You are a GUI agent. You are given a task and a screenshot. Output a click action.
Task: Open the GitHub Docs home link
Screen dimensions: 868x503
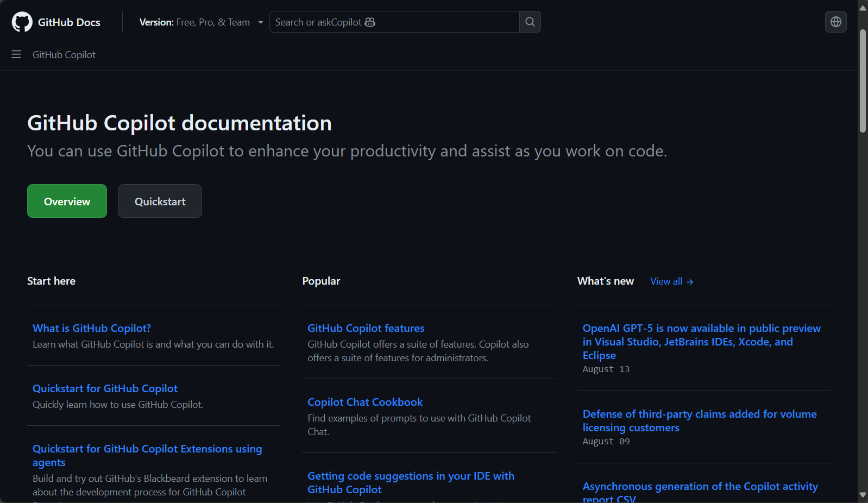56,22
